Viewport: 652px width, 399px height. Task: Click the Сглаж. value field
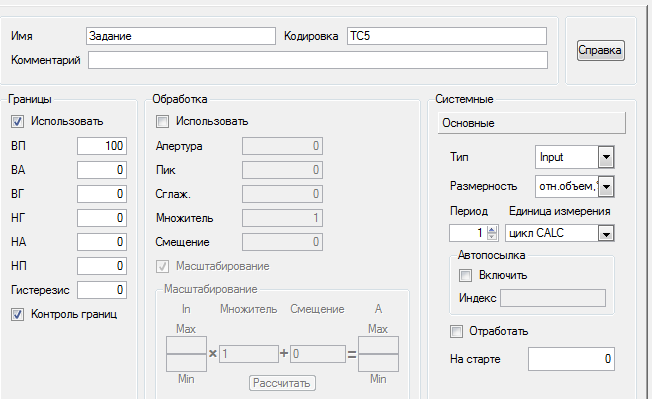(282, 194)
